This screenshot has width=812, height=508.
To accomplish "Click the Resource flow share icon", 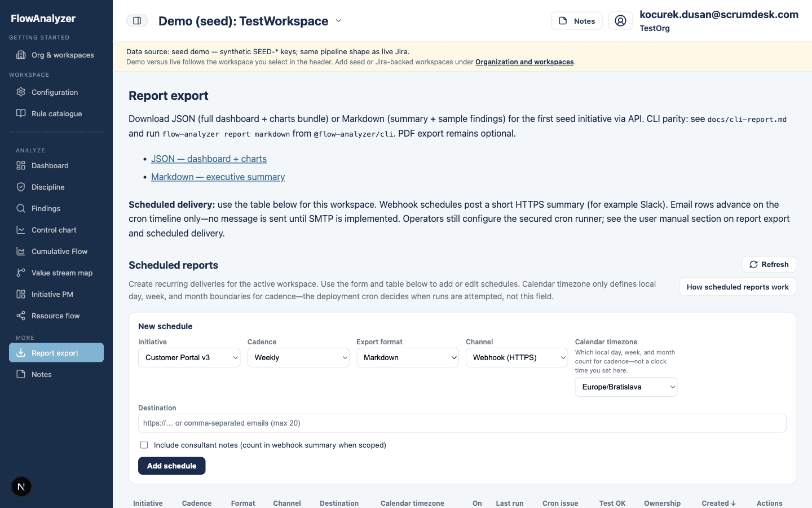I will coord(21,316).
